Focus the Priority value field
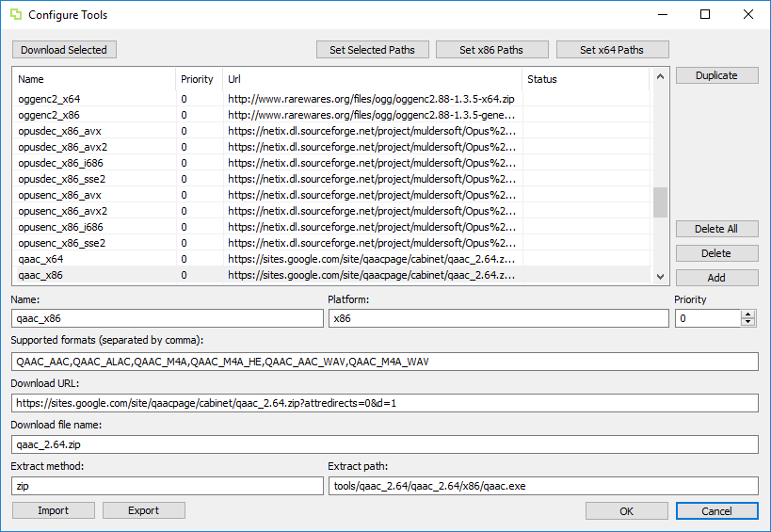 [708, 318]
